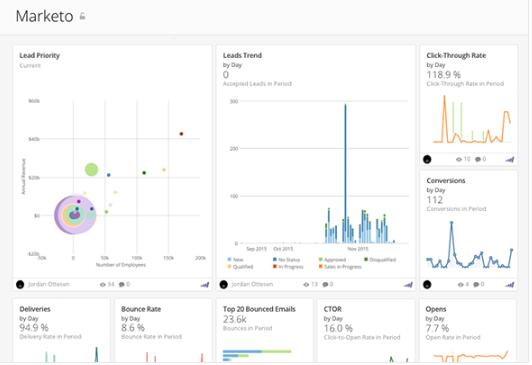Click the Marketo dashboard title
532x365 pixels.
point(44,16)
